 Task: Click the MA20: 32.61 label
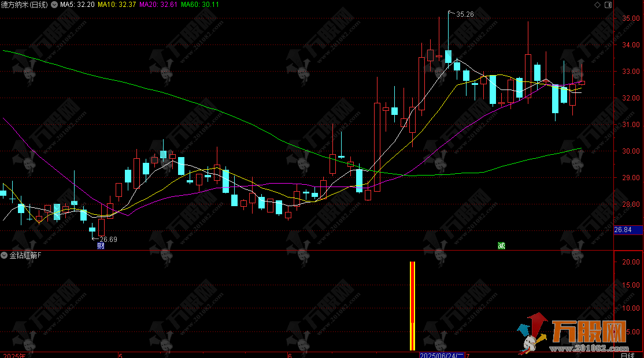[158, 5]
